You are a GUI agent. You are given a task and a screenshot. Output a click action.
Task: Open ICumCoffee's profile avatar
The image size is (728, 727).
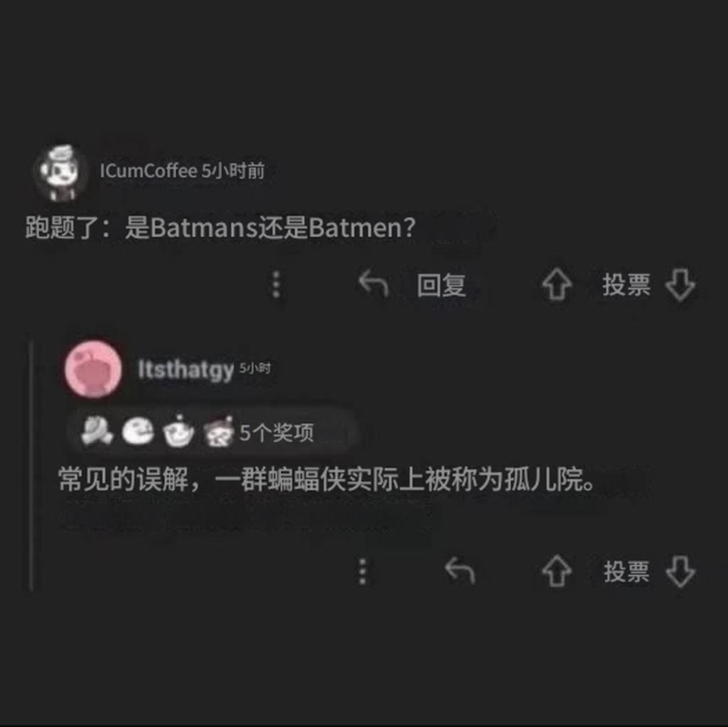pos(62,172)
